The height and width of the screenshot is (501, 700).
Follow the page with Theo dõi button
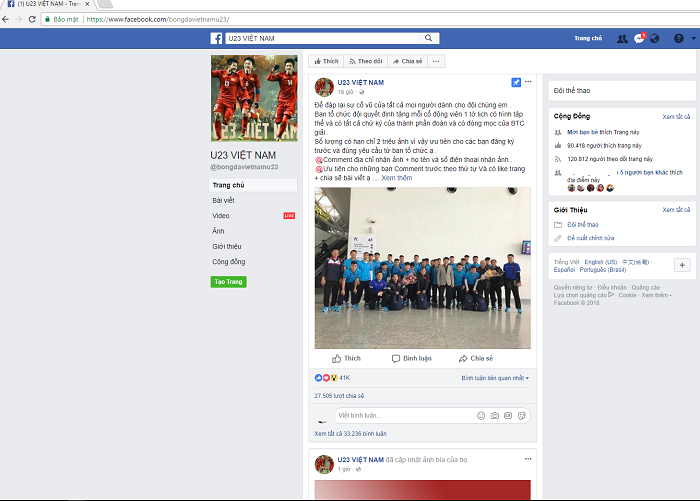click(x=366, y=61)
